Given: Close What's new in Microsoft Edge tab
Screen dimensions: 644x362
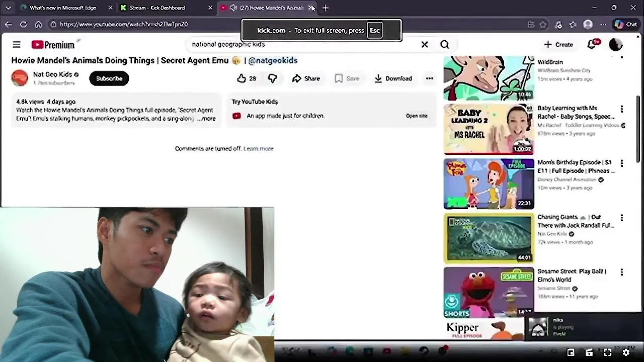Looking at the screenshot, I should coord(110,8).
